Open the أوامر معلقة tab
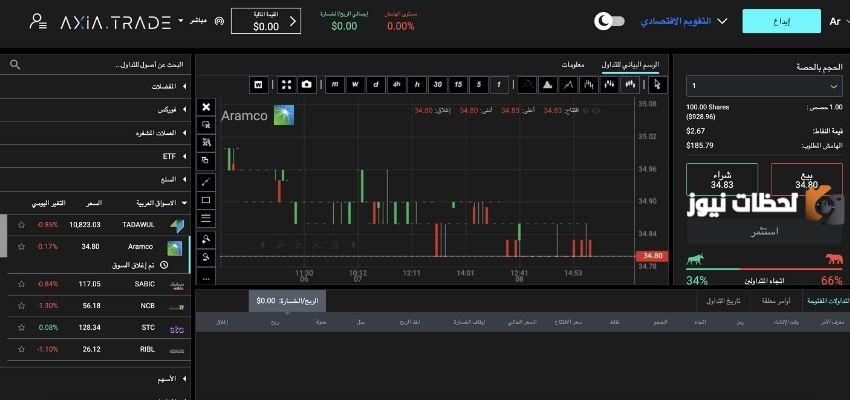This screenshot has height=400, width=850. coord(778,300)
